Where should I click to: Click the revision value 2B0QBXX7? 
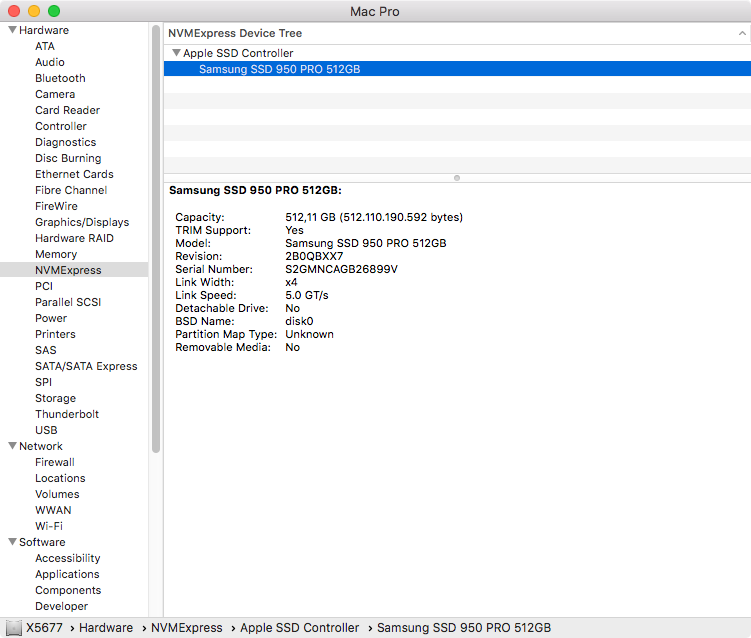[314, 256]
